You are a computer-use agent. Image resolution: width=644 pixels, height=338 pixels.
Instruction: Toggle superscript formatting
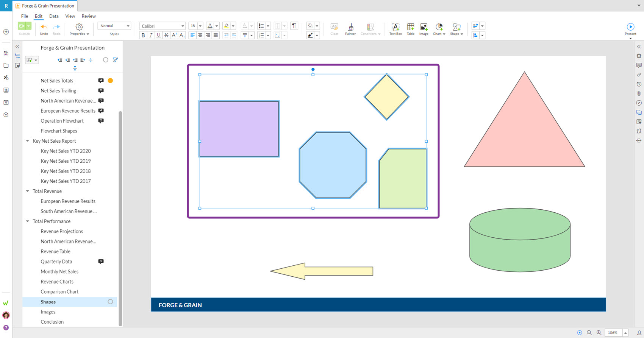[x=174, y=35]
